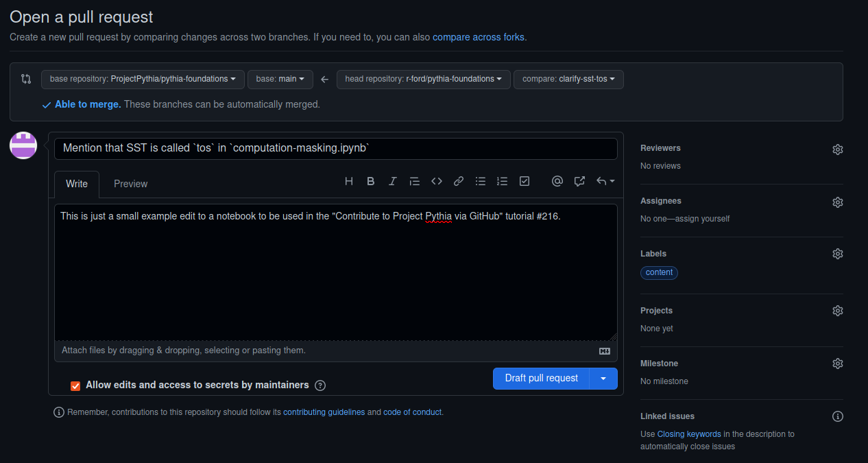Insert a blockquote using the quote icon
This screenshot has height=463, width=868.
(x=414, y=181)
